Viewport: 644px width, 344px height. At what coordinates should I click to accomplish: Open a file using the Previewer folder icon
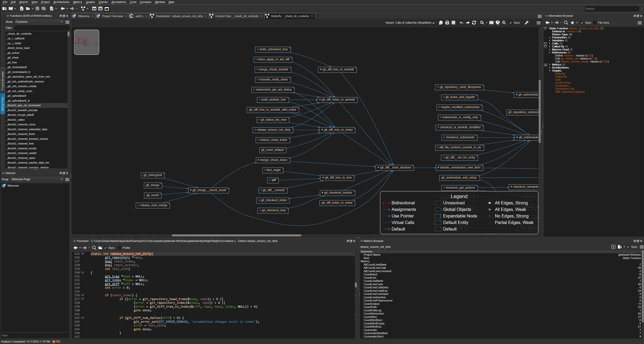[x=100, y=248]
